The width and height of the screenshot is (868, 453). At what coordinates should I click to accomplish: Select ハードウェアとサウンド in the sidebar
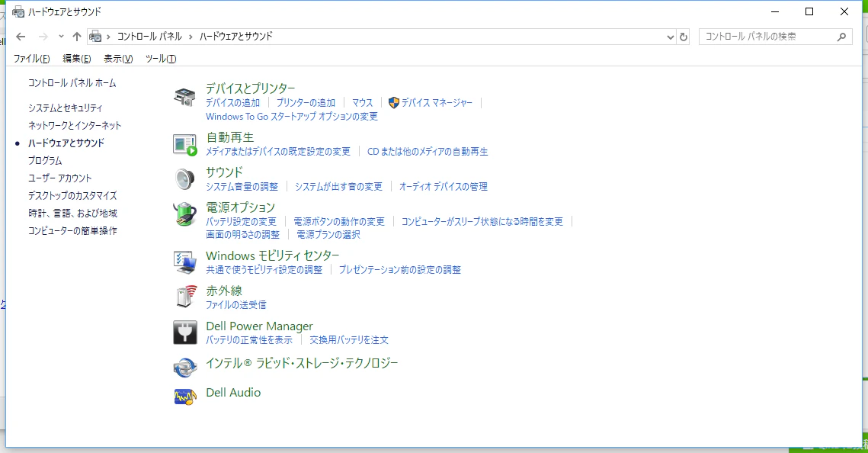click(x=66, y=143)
